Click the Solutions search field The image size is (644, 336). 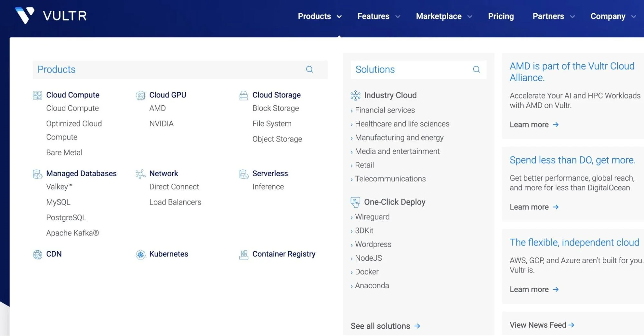(x=418, y=70)
